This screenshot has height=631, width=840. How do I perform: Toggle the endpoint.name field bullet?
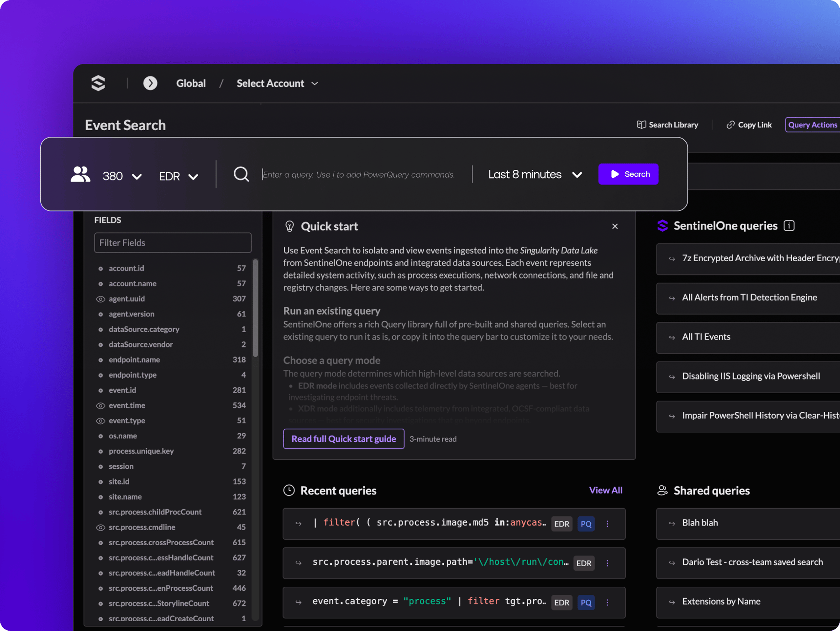(x=100, y=360)
